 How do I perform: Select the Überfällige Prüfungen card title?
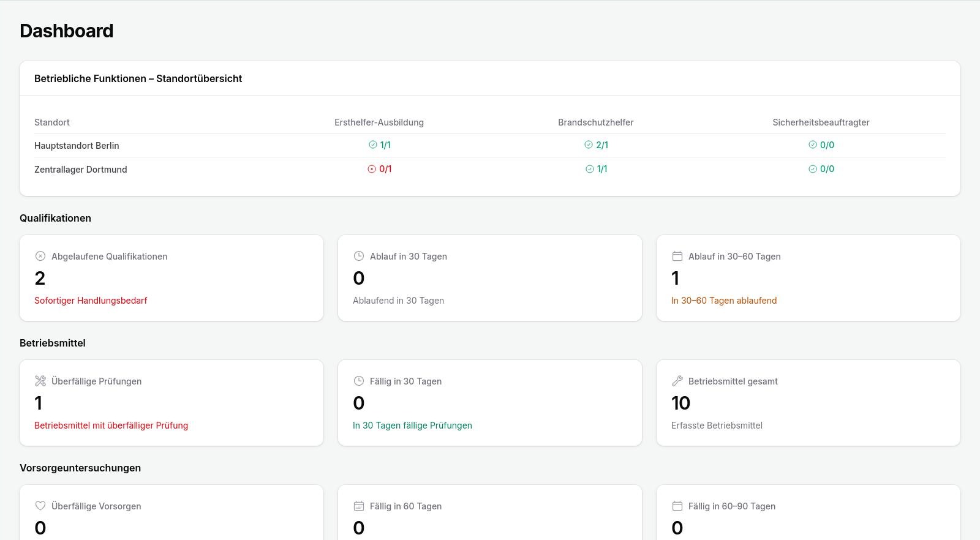(96, 381)
